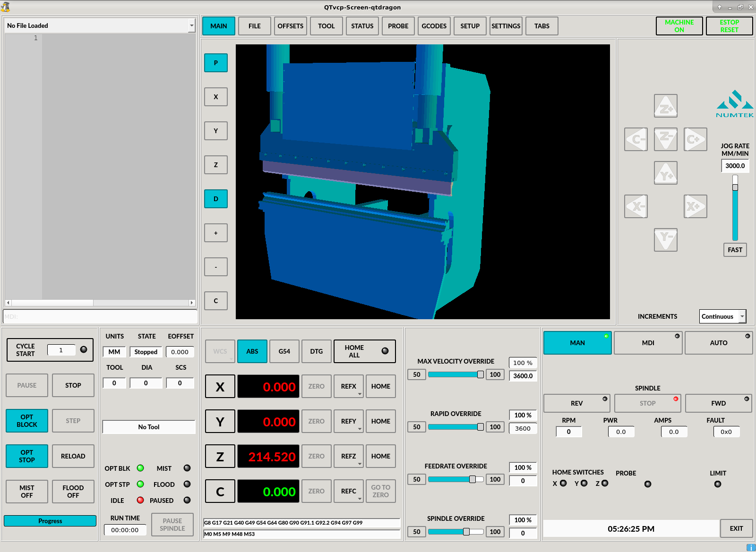Open the MAIN tab
The image size is (756, 552).
(x=219, y=26)
